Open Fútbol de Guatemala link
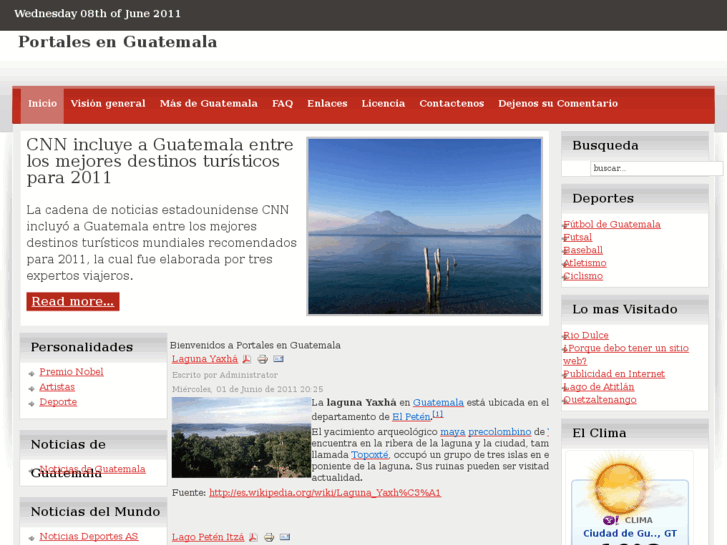 [x=612, y=224]
